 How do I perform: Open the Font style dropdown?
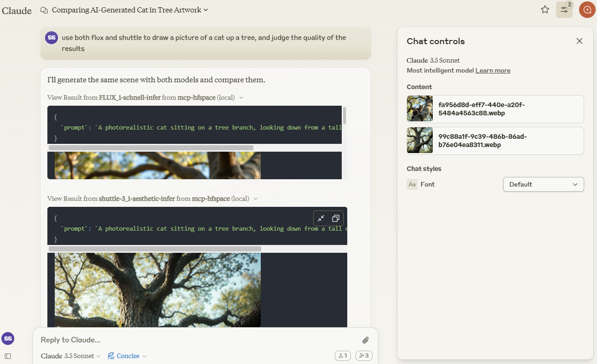point(543,184)
